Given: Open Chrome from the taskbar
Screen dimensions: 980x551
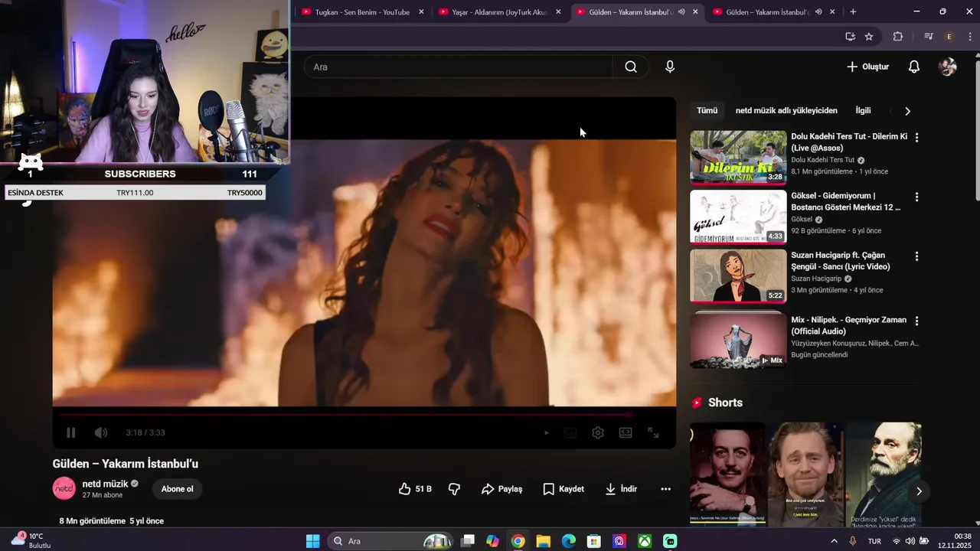Looking at the screenshot, I should coord(518,541).
